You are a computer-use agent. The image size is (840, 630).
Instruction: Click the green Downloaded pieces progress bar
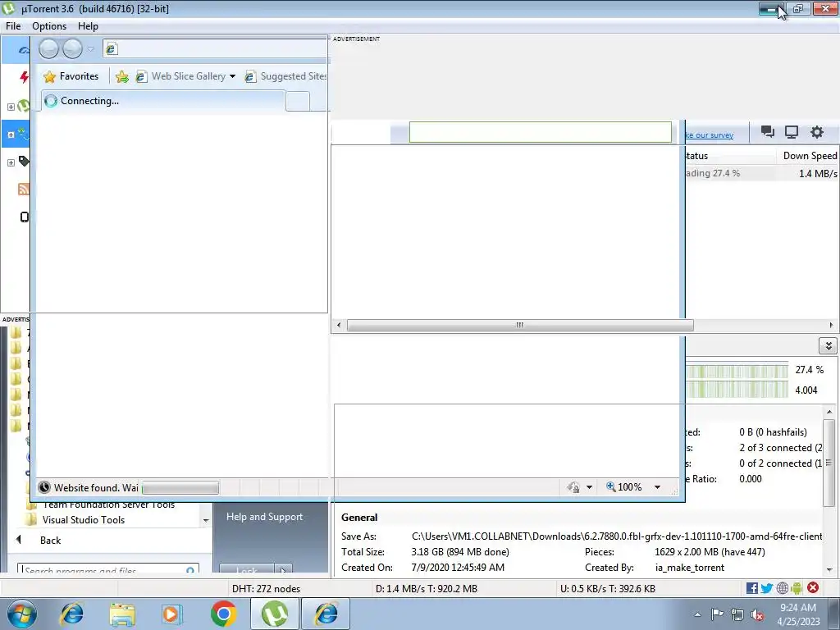(x=737, y=370)
